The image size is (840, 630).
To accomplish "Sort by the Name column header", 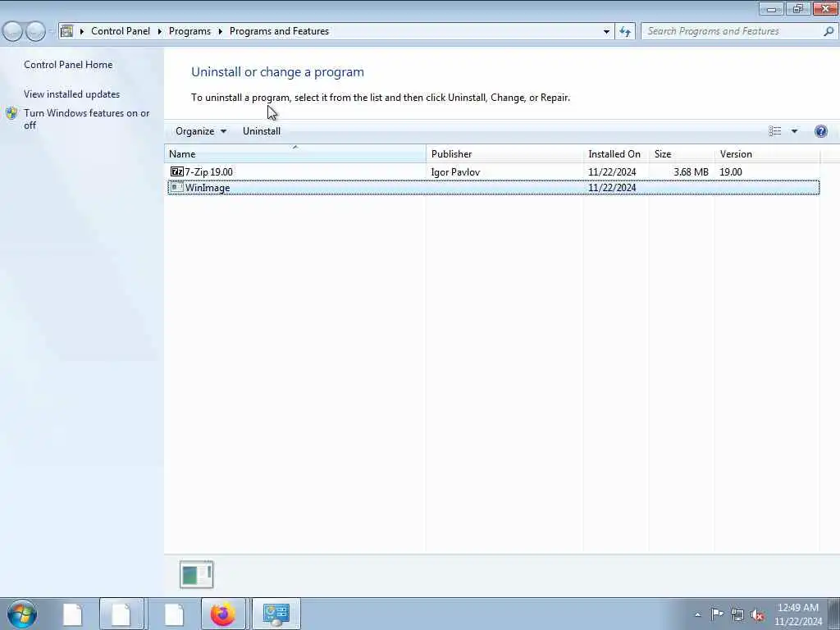I will point(294,153).
